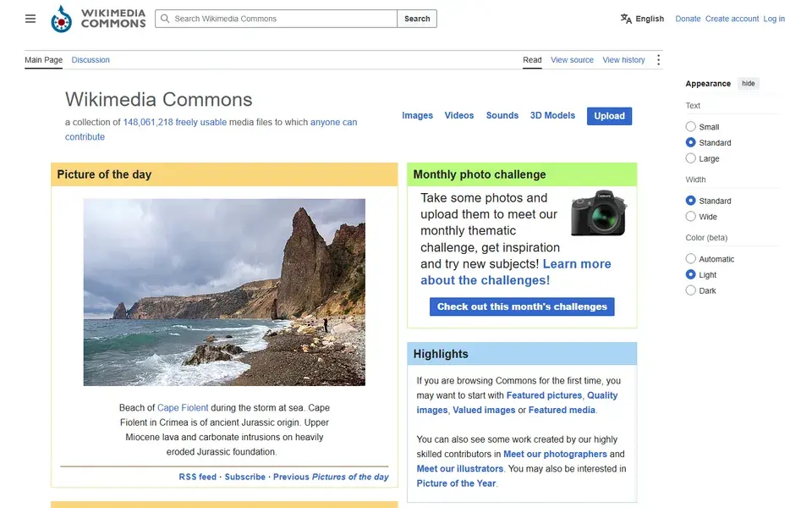This screenshot has height=508, width=812.
Task: Switch to the Main Page tab
Action: (x=43, y=60)
